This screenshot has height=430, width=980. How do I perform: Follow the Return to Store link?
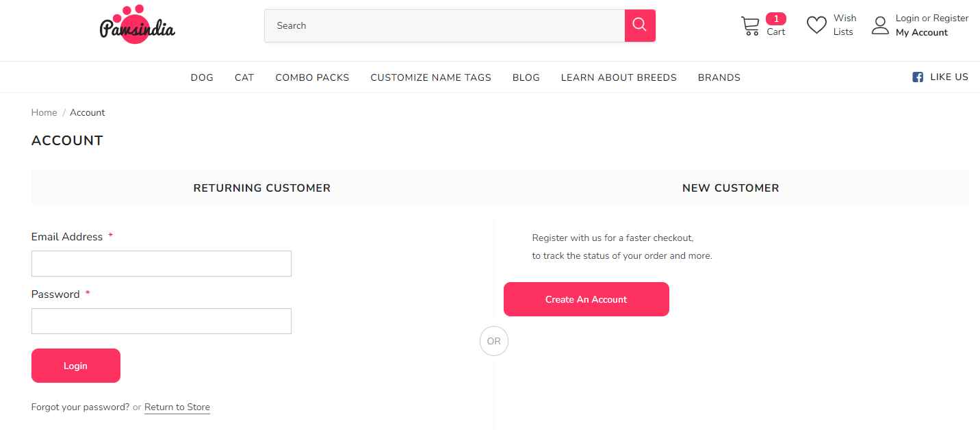tap(177, 407)
